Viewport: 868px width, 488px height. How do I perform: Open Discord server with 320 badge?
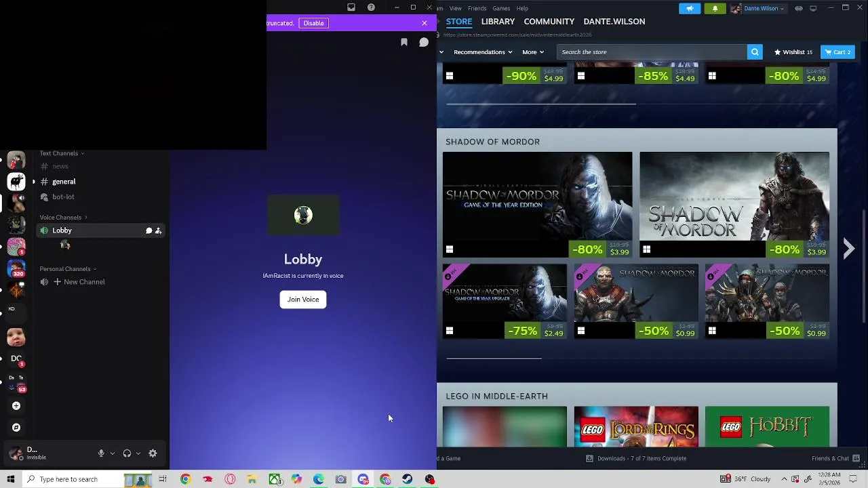pyautogui.click(x=16, y=269)
